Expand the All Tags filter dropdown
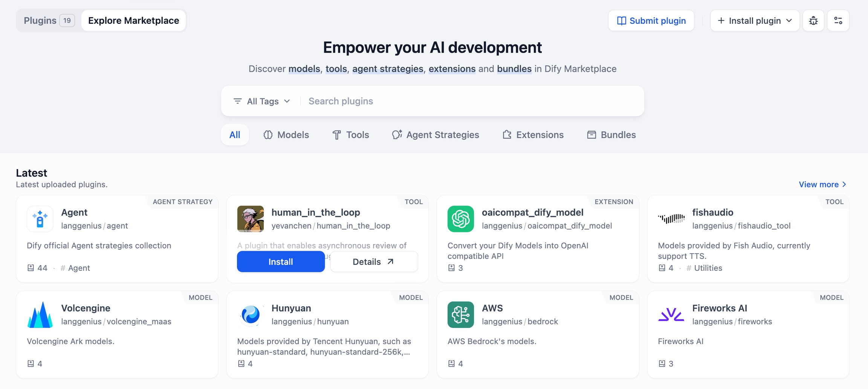This screenshot has height=389, width=868. (262, 101)
